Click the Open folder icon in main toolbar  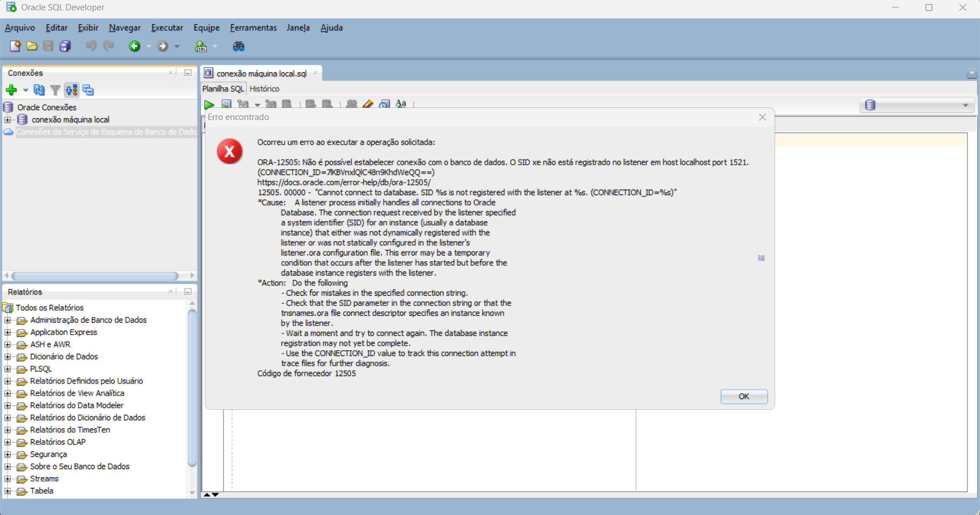point(32,46)
